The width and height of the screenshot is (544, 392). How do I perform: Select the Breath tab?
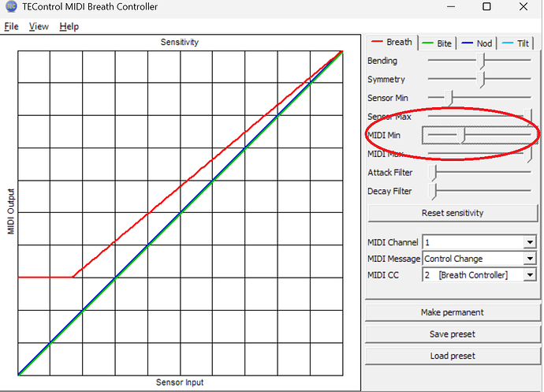coord(392,43)
